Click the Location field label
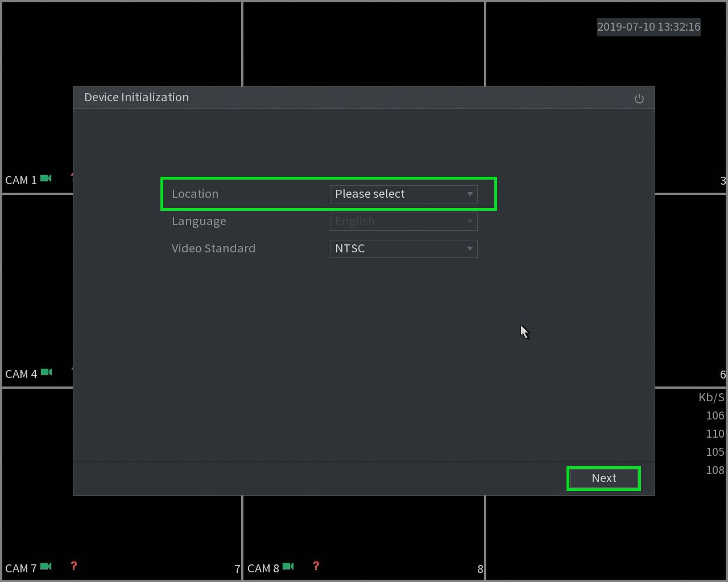The height and width of the screenshot is (582, 728). (x=195, y=194)
